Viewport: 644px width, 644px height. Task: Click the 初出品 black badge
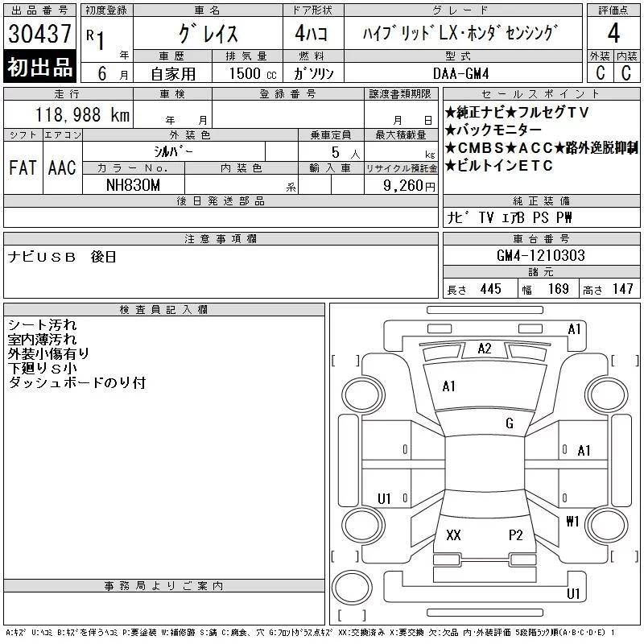tap(39, 67)
